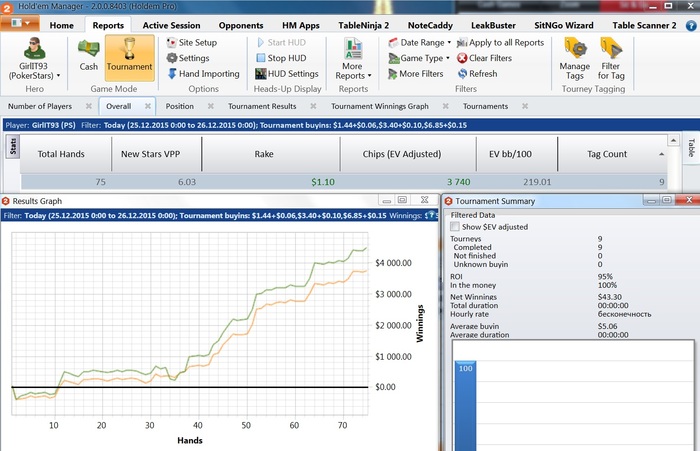
Task: Select the Reports ribbon tab
Action: point(108,25)
